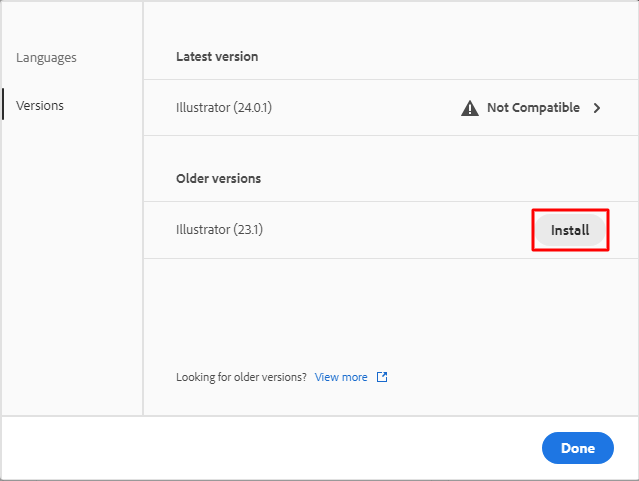The width and height of the screenshot is (639, 481).
Task: Expand the Not Compatible chevron arrow
Action: click(x=597, y=108)
